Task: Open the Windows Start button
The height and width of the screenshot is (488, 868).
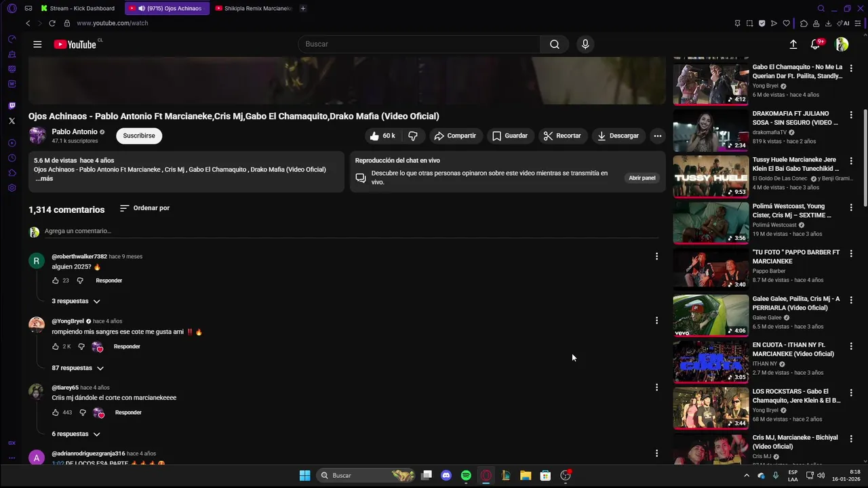Action: click(x=305, y=475)
